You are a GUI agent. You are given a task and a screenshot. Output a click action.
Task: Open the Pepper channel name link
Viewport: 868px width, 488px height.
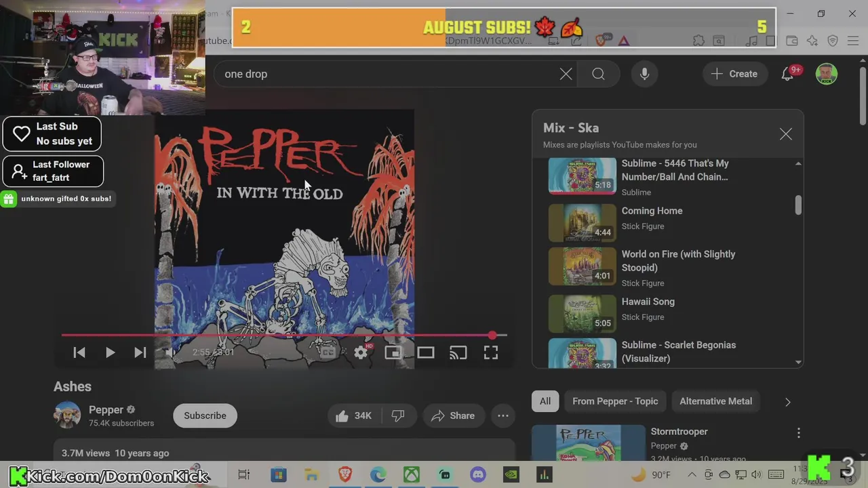[106, 409]
